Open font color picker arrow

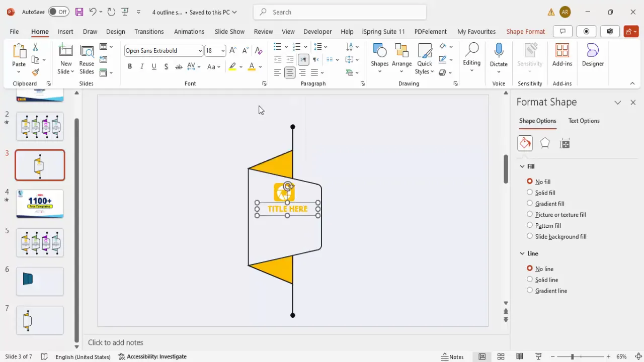260,67
